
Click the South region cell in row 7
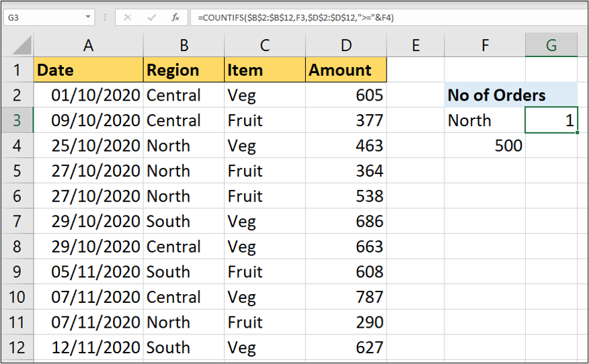point(184,221)
